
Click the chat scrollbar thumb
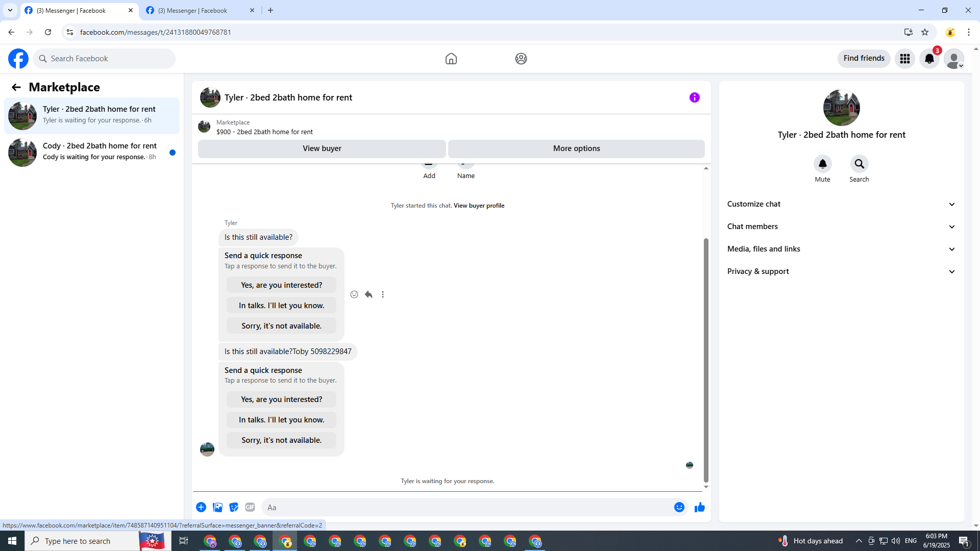tap(706, 360)
